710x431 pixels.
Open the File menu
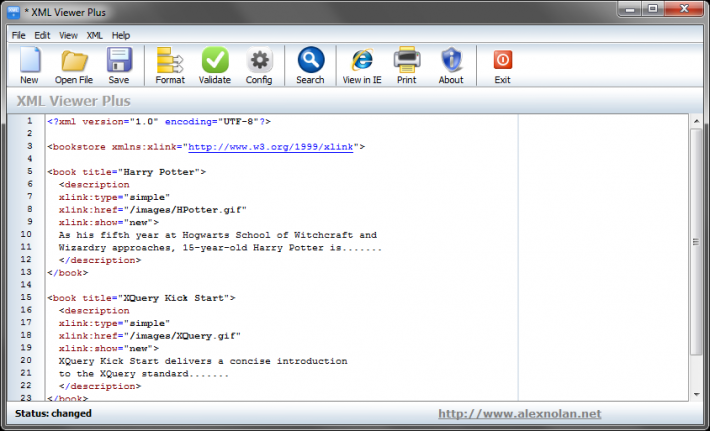(x=19, y=35)
